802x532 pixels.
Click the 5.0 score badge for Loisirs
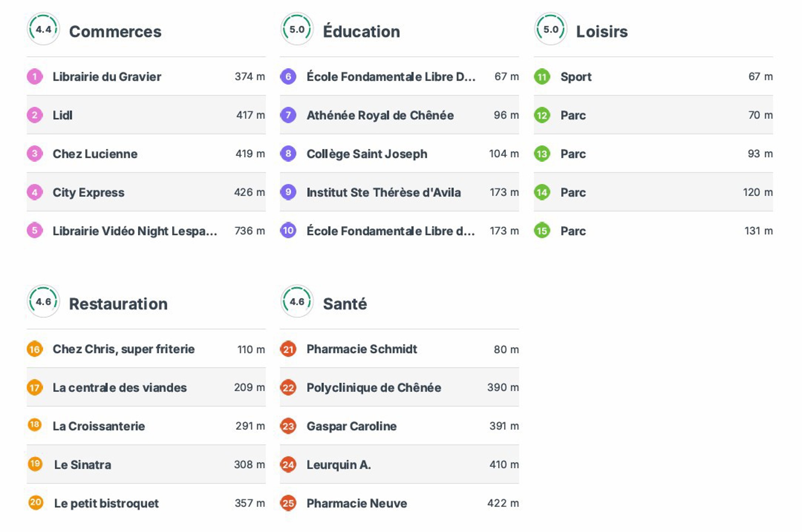click(551, 29)
